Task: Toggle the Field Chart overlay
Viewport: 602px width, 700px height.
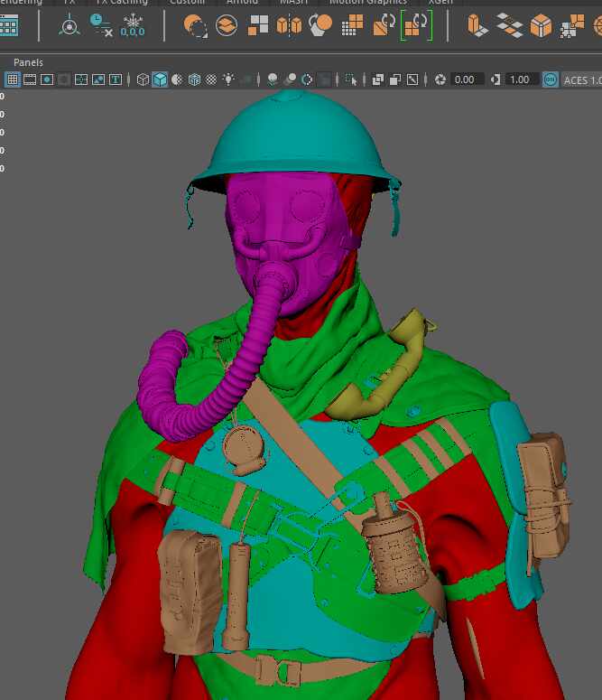Action: pos(81,79)
